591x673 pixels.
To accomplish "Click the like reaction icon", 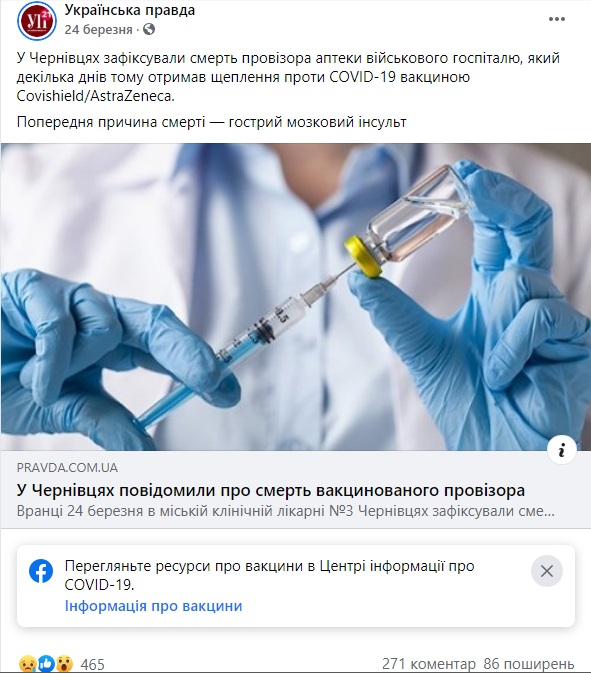I will 46,664.
